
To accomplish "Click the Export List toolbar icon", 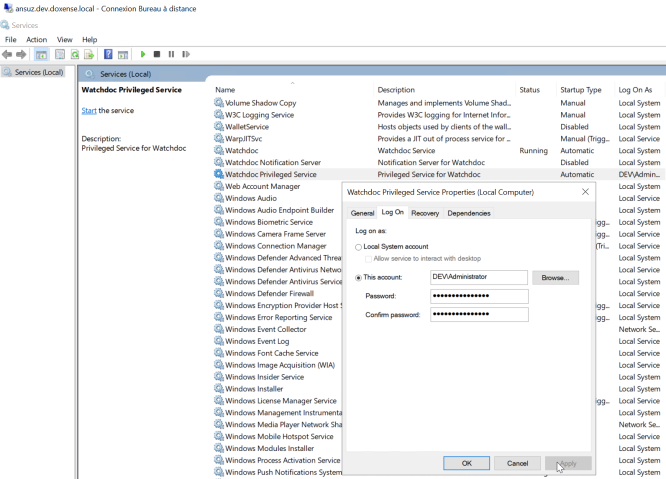I will point(89,54).
